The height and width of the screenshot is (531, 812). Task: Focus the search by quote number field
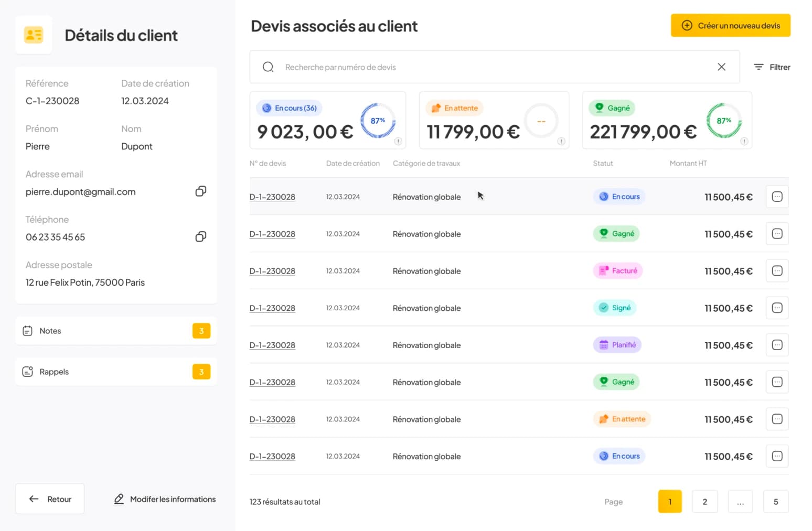[493, 67]
